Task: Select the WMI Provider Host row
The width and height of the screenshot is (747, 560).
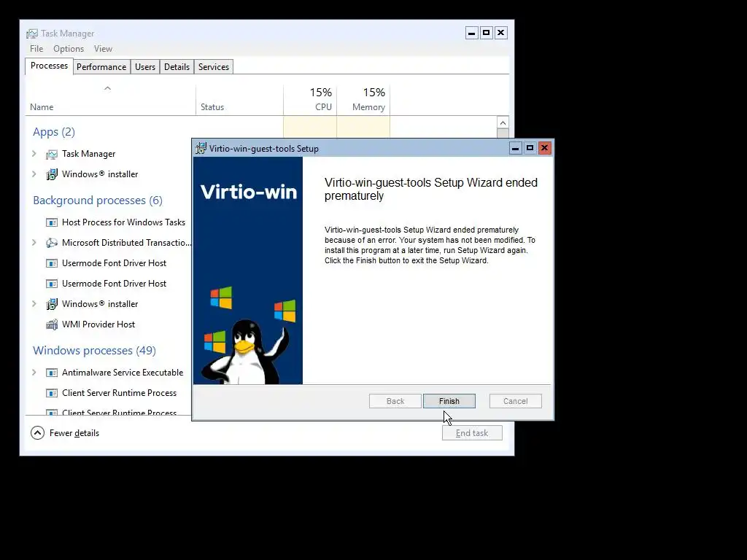Action: 109,324
